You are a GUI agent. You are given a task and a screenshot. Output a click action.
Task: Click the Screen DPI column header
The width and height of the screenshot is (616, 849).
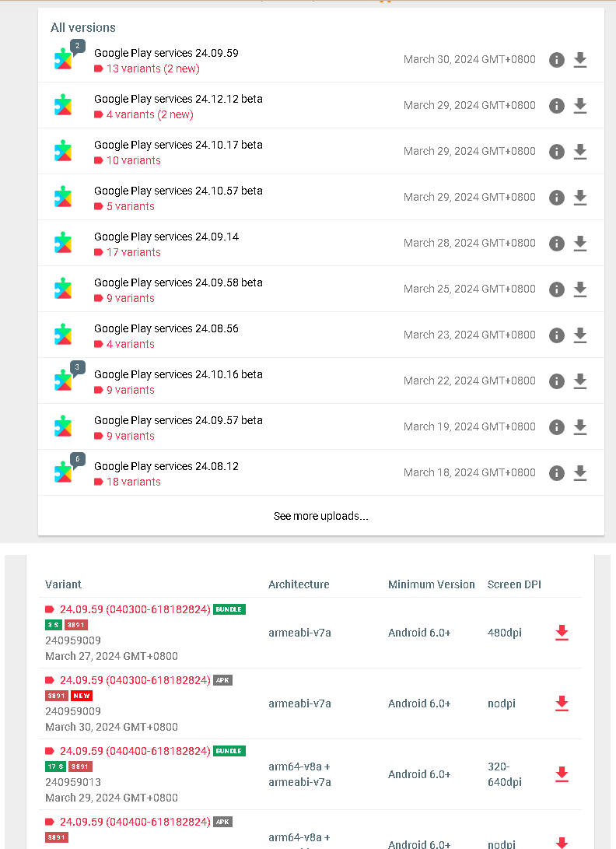tap(514, 584)
